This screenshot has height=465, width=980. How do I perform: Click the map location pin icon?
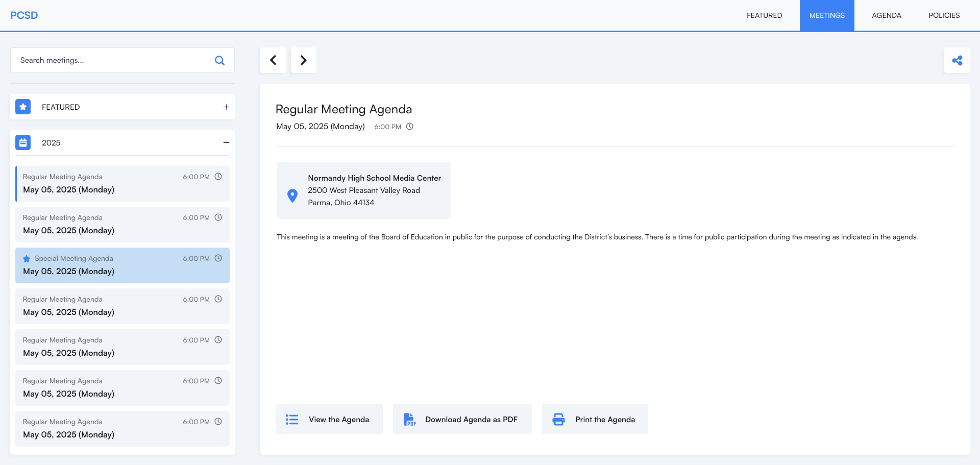pyautogui.click(x=292, y=195)
